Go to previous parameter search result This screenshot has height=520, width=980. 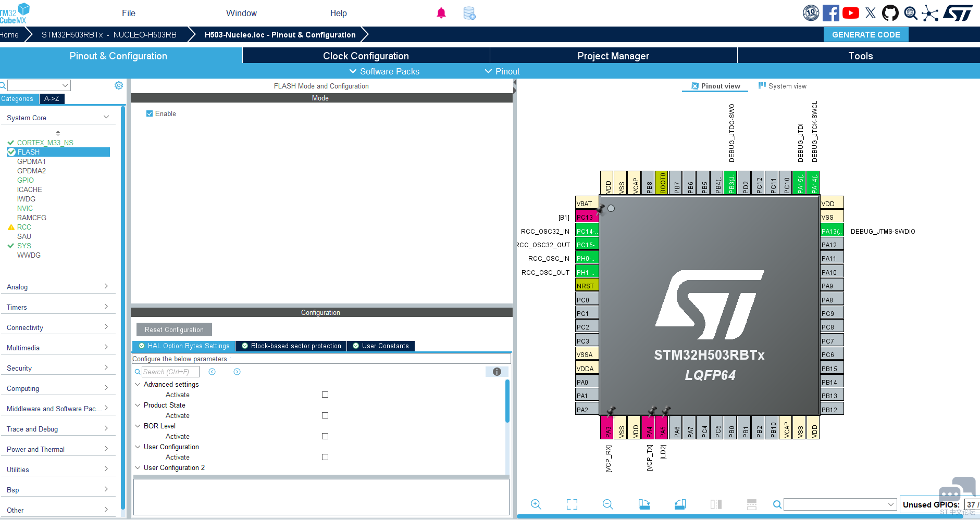pos(212,372)
